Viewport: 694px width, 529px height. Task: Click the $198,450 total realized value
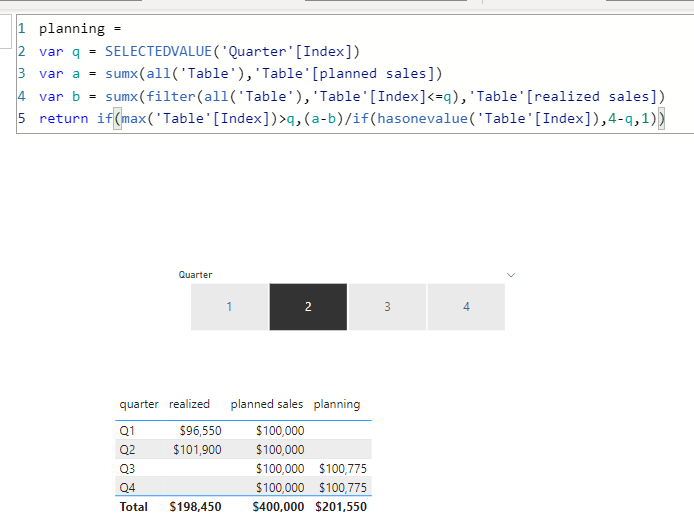(x=195, y=507)
